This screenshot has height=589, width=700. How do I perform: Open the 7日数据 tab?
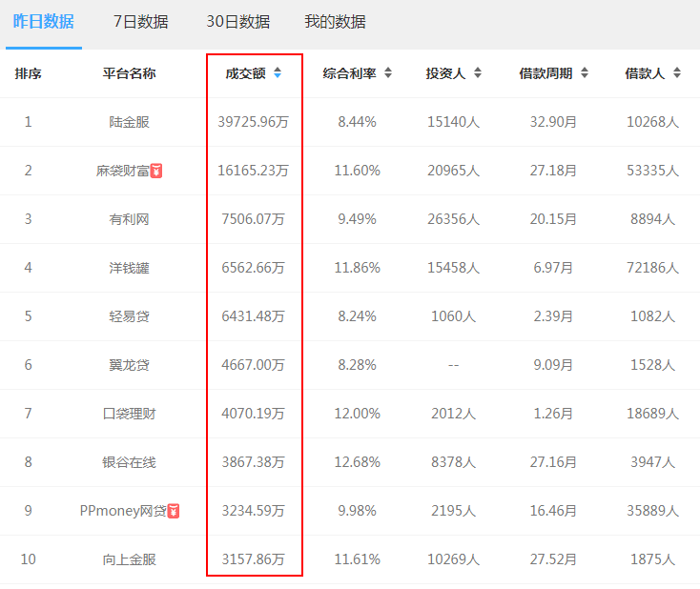coord(140,21)
